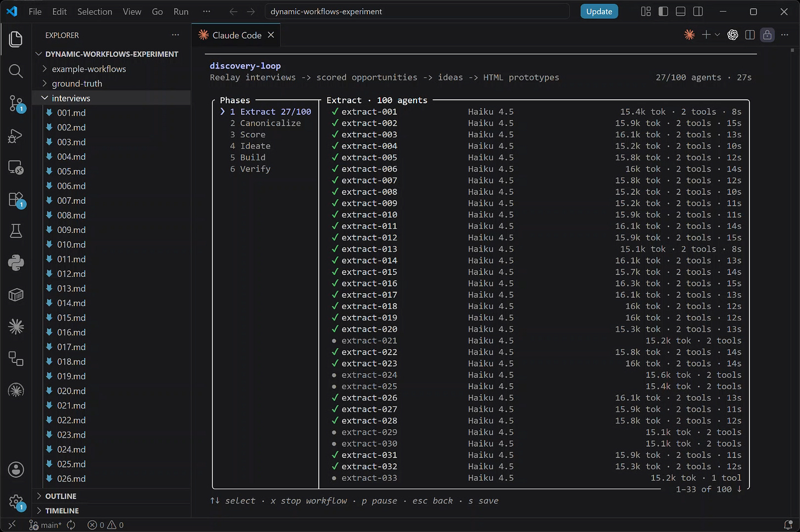The width and height of the screenshot is (800, 532).
Task: Open the Edit menu
Action: [59, 12]
